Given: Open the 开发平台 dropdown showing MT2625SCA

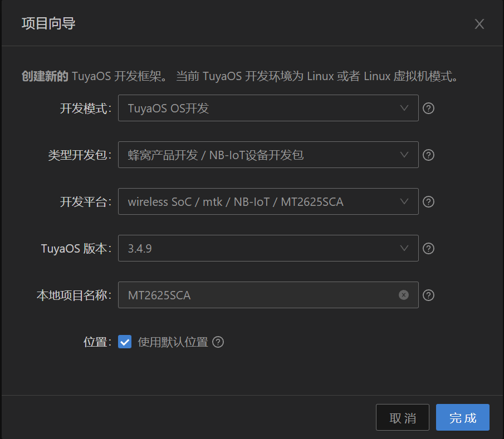Looking at the screenshot, I should pos(268,201).
